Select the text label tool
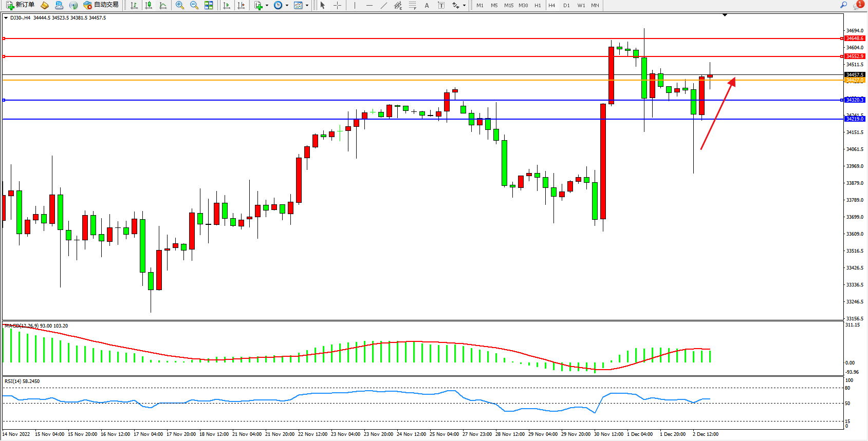Viewport: 868px width, 441px height. [427, 5]
